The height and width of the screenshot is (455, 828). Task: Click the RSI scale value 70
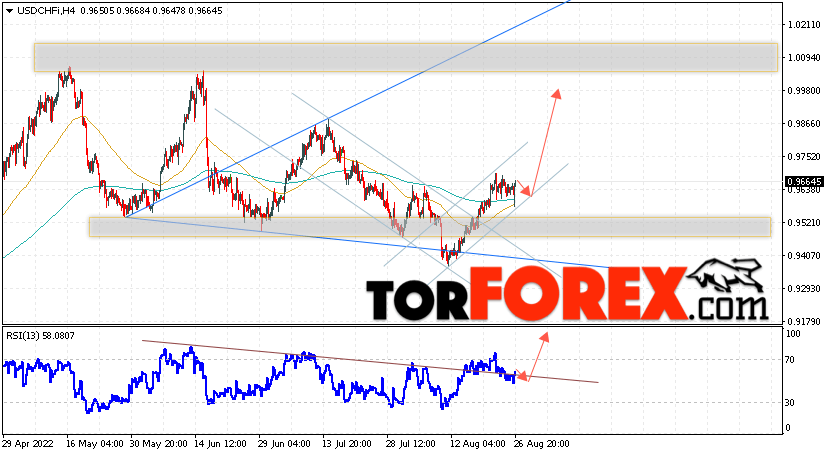point(790,360)
